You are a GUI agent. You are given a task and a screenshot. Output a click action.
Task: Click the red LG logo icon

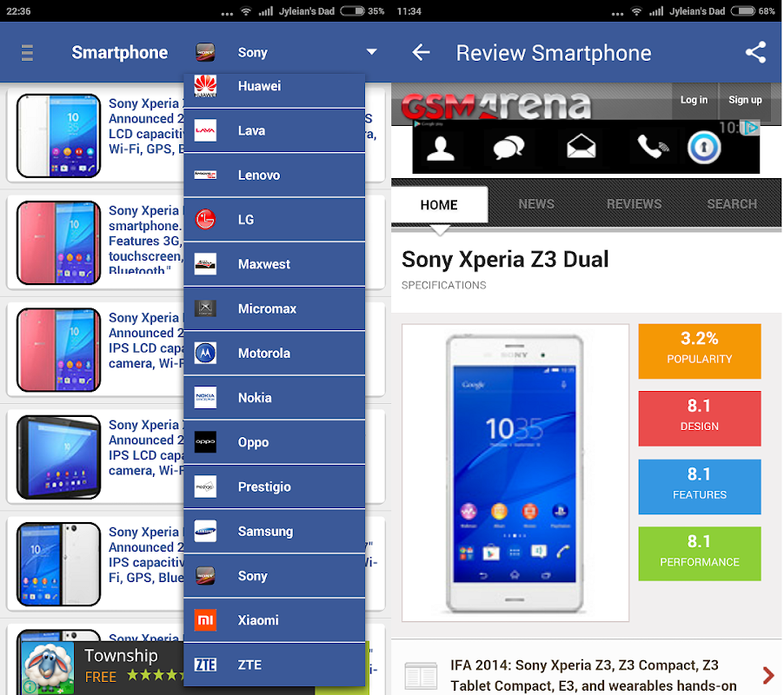coord(205,219)
